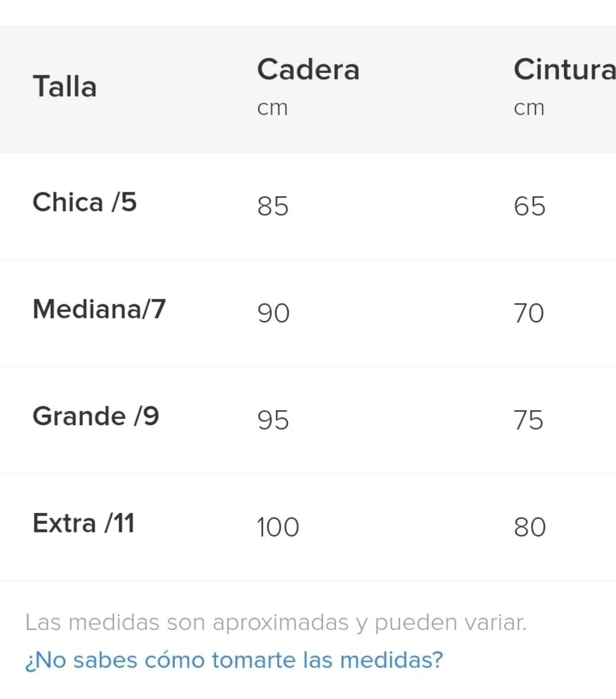Image resolution: width=616 pixels, height=699 pixels.
Task: Click the cm unit under Cadera
Action: pos(273,108)
